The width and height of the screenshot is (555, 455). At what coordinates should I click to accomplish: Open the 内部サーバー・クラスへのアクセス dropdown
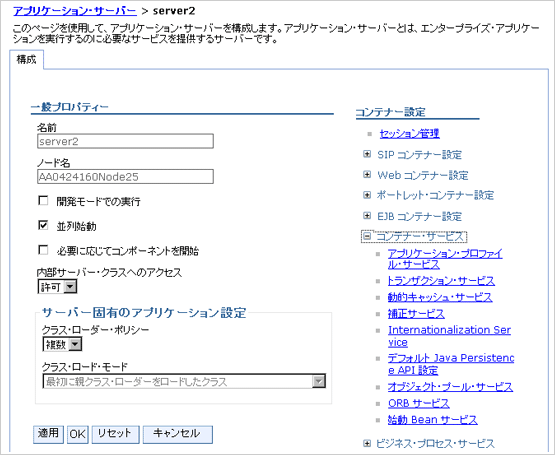(57, 286)
